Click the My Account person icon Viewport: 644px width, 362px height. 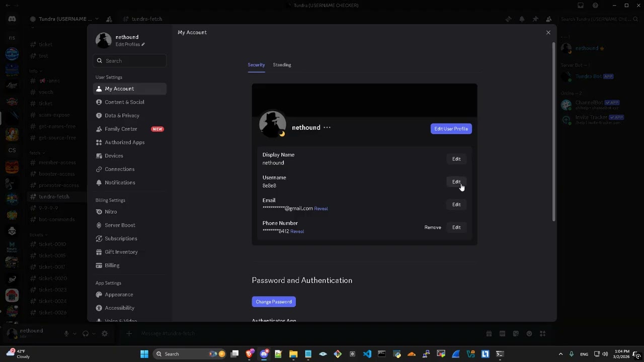[99, 88]
